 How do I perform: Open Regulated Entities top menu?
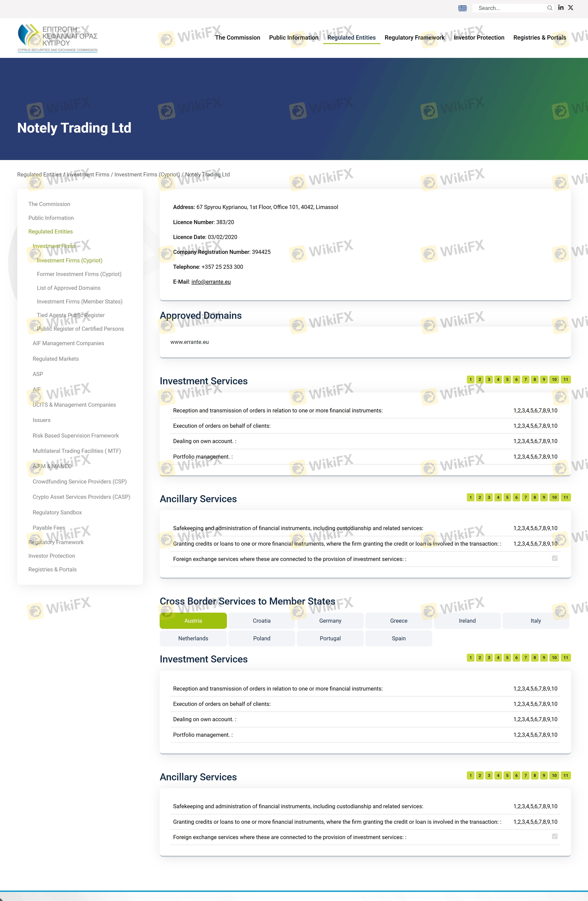[351, 37]
